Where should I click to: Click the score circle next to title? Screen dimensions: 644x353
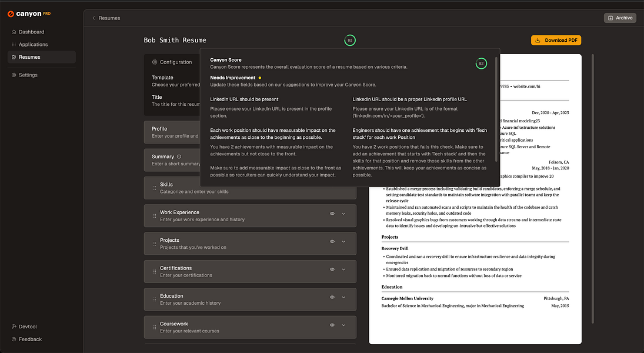tap(350, 40)
